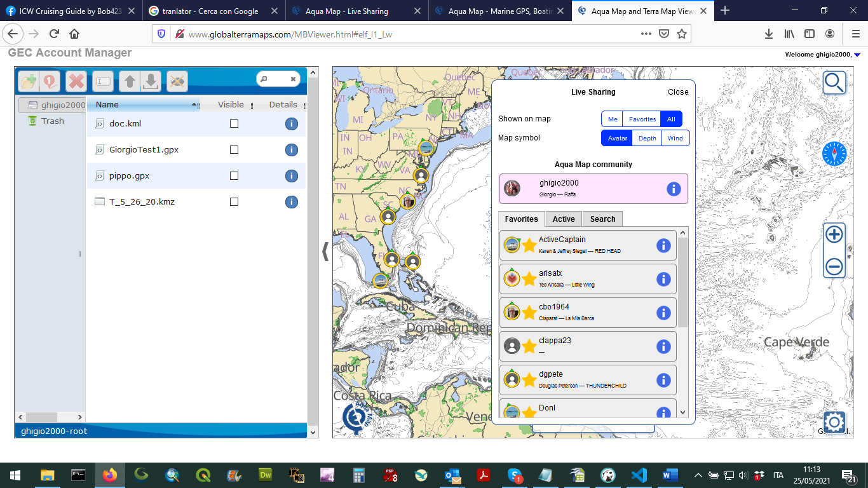Clear the file manager search with x

(x=293, y=79)
